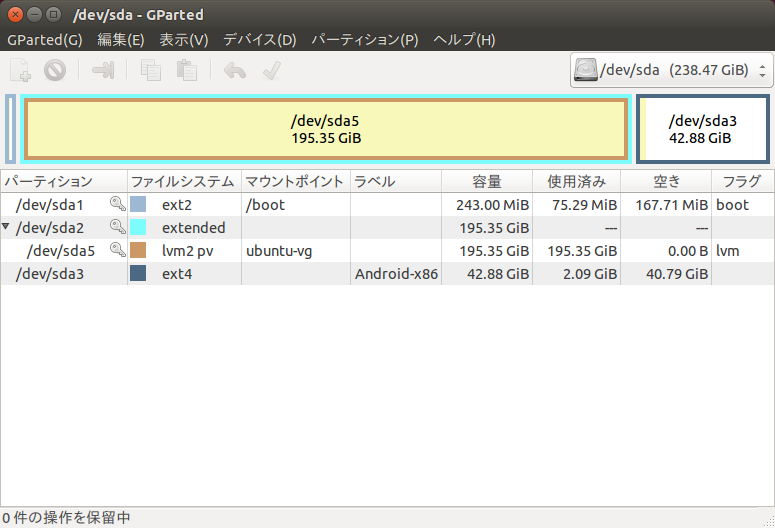This screenshot has width=775, height=528.
Task: Click the 0 件の操作を保留中 status bar text
Action: tap(66, 518)
